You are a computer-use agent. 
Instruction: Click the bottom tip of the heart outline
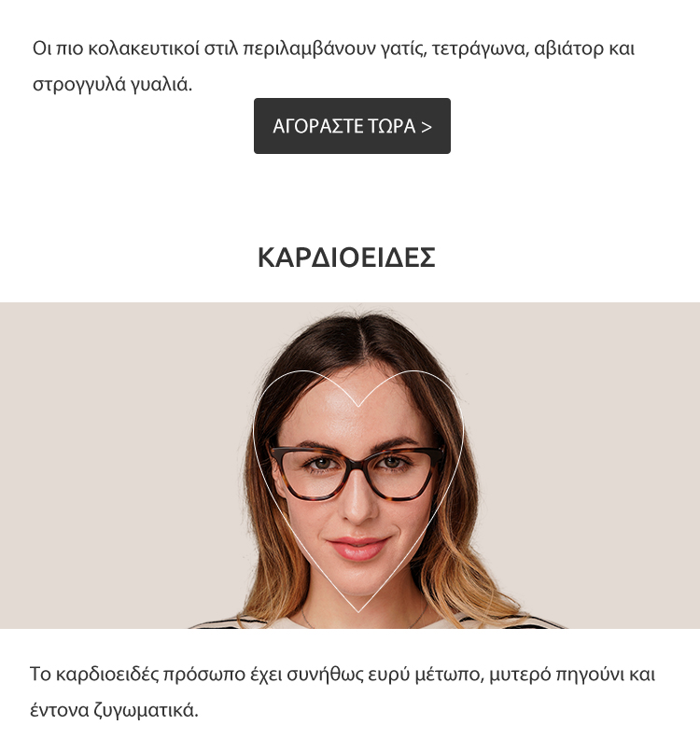coord(358,610)
